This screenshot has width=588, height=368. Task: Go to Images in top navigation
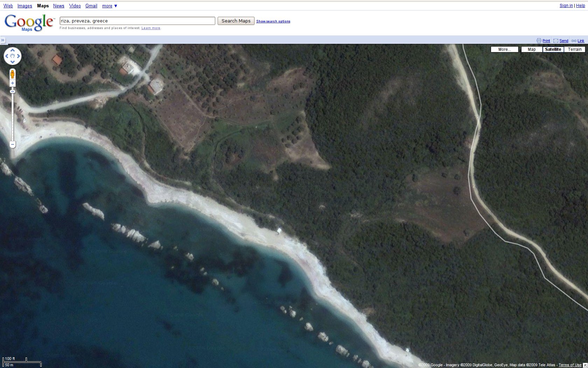[24, 6]
